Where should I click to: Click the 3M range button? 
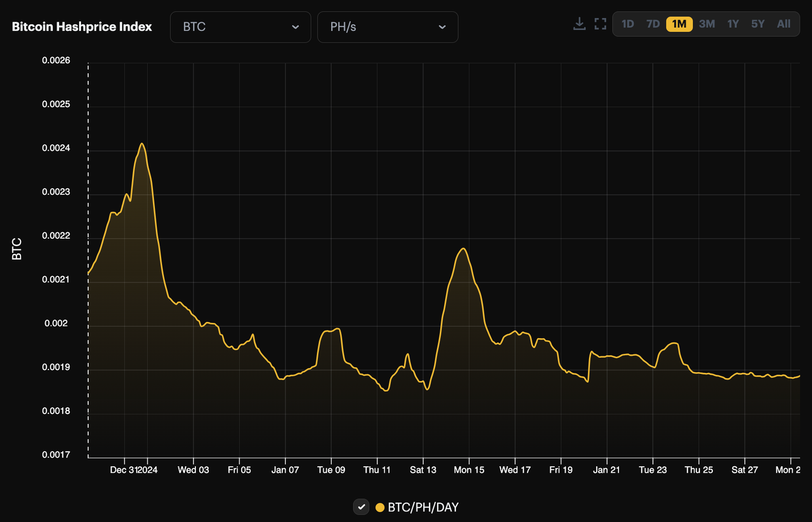pos(706,23)
